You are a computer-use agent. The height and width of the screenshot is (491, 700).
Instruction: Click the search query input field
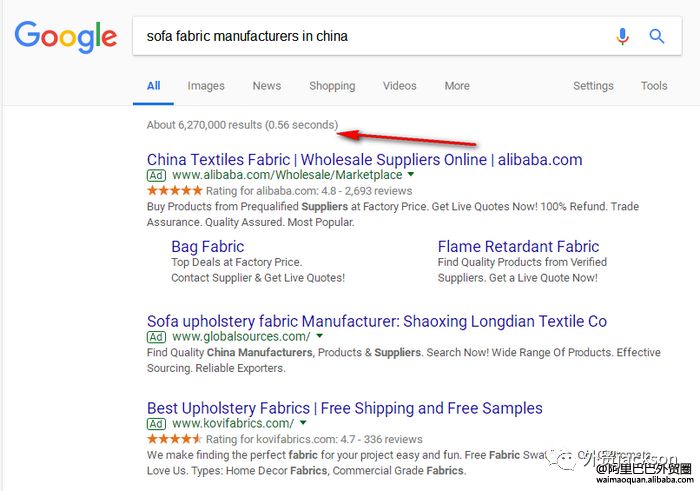pyautogui.click(x=370, y=37)
